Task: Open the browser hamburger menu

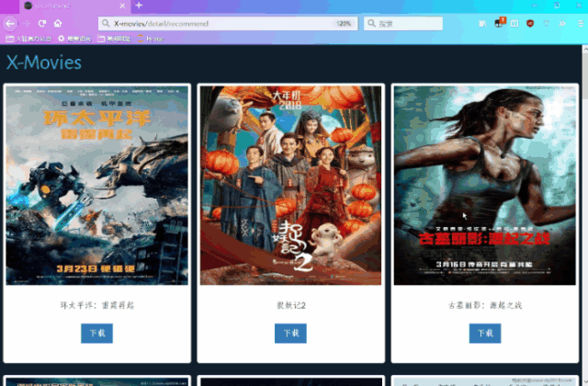Action: click(581, 24)
